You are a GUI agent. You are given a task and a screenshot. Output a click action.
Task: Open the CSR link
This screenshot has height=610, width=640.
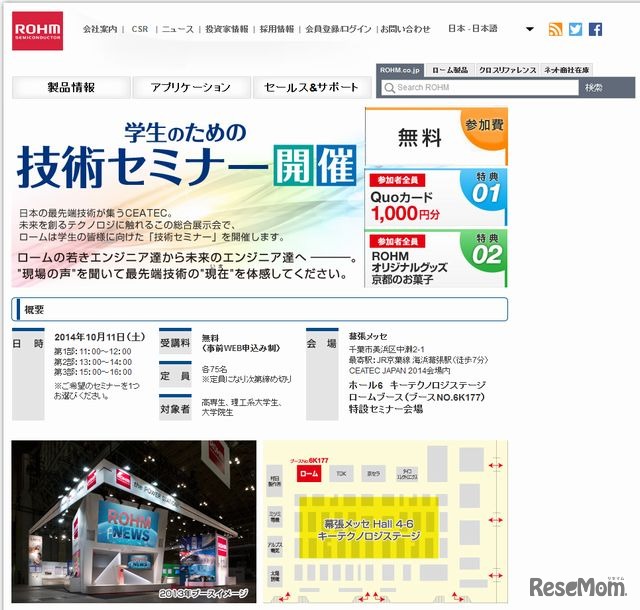[x=140, y=29]
